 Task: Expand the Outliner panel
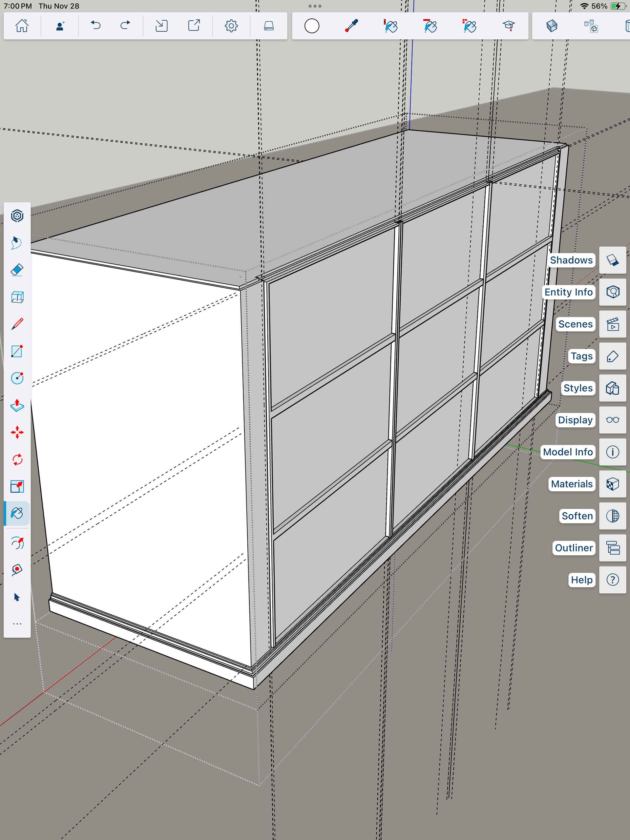(x=613, y=548)
